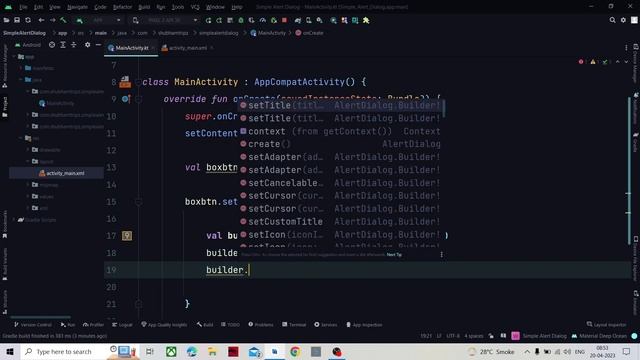
Task: Choose create() completion suggestion
Action: 340,144
